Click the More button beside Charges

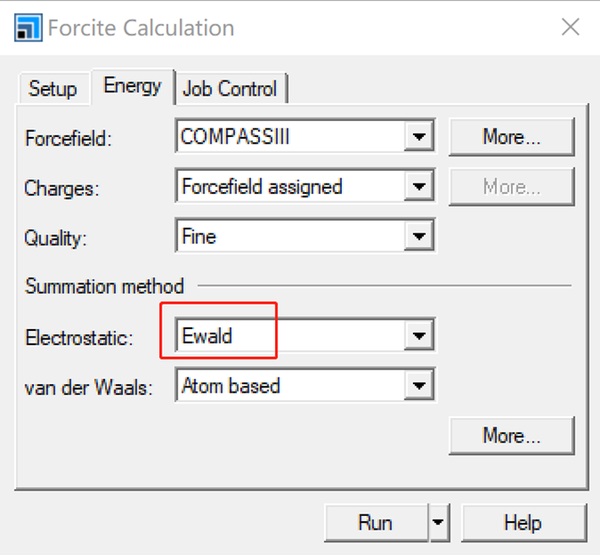click(511, 187)
